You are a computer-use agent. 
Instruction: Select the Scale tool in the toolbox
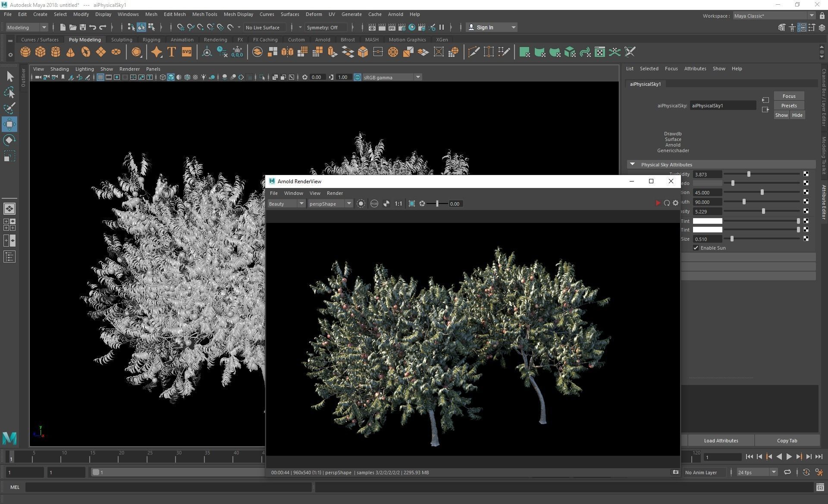pos(9,156)
